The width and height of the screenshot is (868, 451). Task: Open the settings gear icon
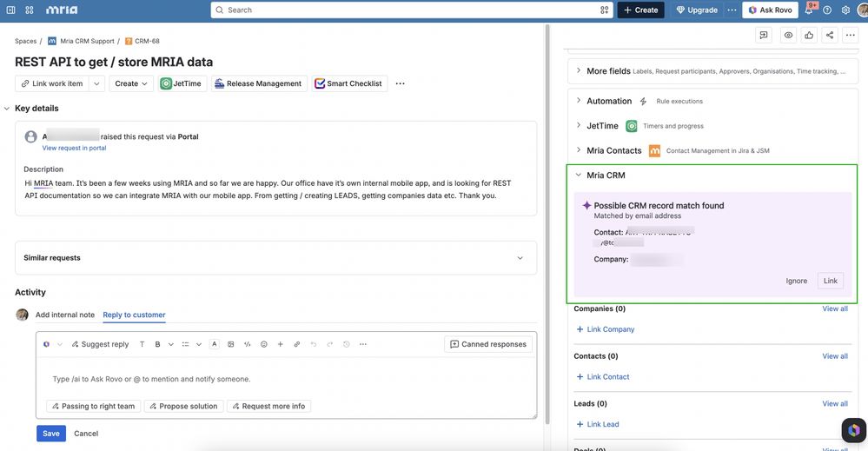coord(845,10)
